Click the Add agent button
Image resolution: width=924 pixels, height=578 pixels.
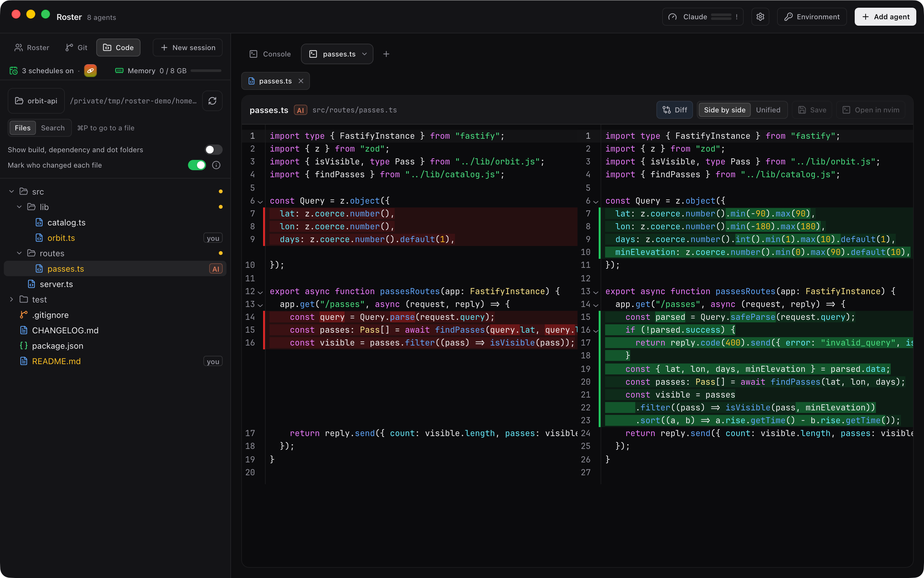tap(885, 17)
